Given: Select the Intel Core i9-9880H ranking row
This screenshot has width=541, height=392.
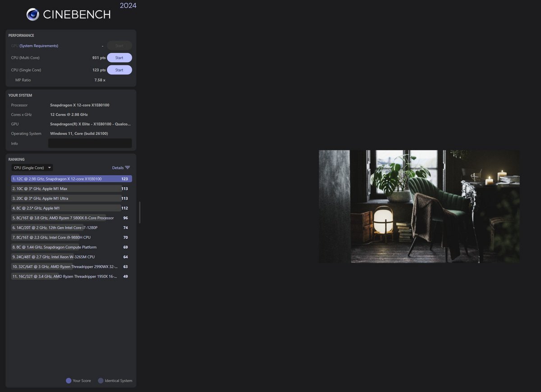Looking at the screenshot, I should 72,237.
